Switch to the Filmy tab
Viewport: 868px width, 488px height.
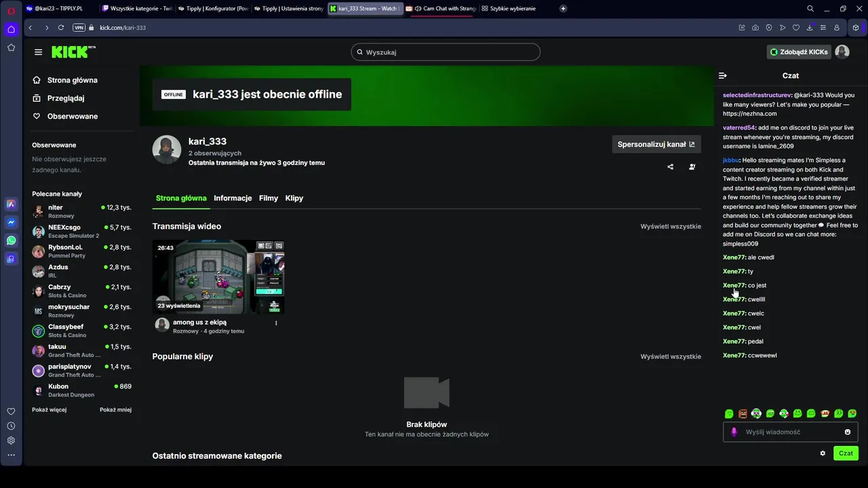[x=269, y=198]
